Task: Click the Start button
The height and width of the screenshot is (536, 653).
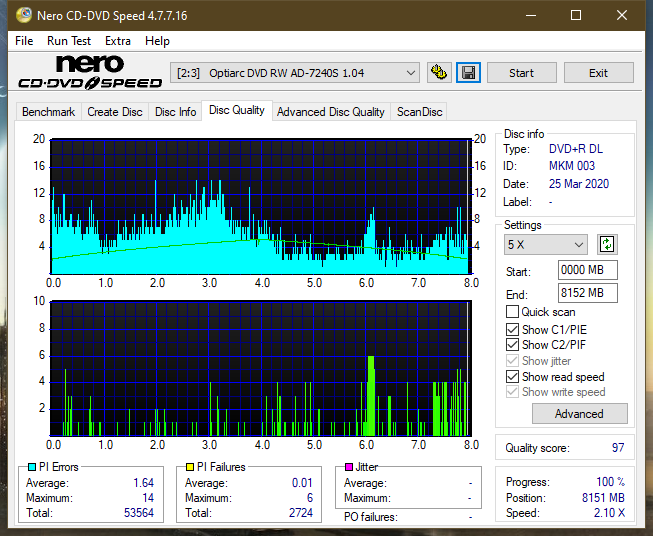Action: (521, 73)
